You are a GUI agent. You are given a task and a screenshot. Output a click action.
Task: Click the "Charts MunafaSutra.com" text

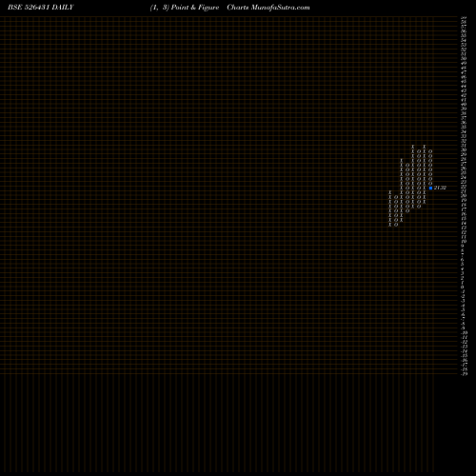tap(268, 8)
